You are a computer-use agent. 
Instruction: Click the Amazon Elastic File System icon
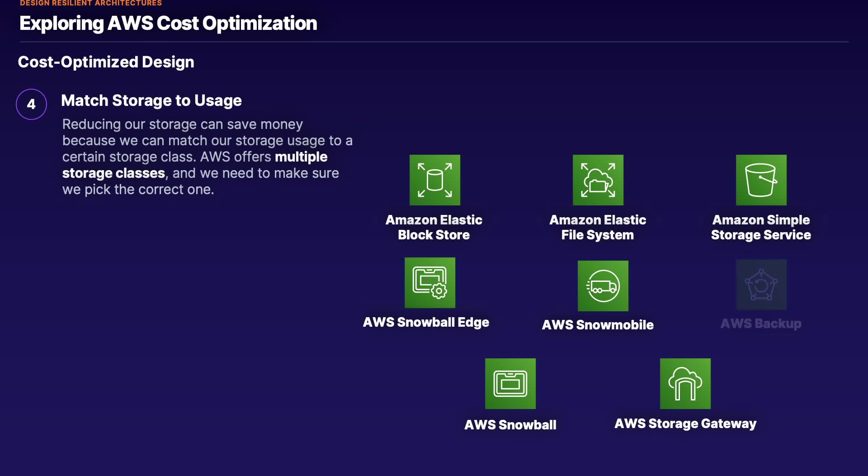(x=598, y=180)
